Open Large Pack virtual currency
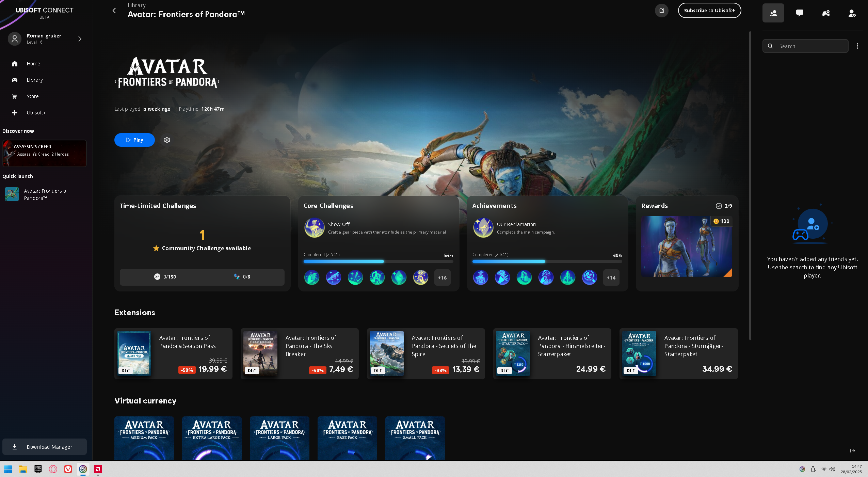 279,438
